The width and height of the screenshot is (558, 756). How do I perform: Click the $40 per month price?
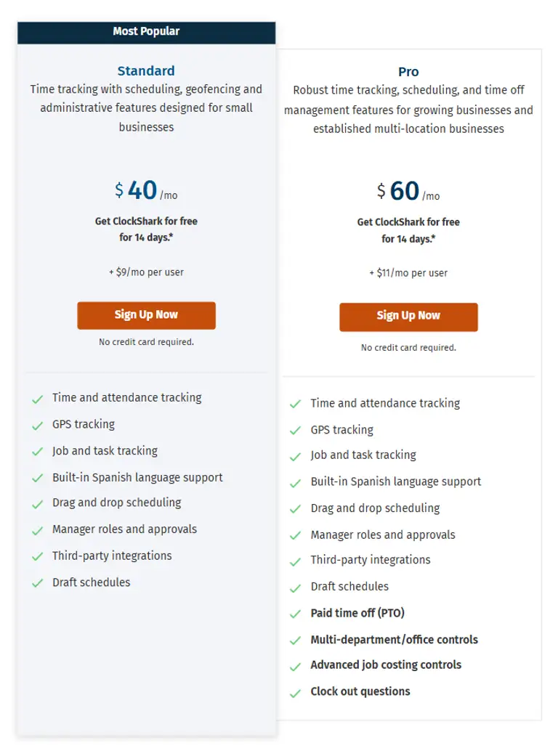click(x=145, y=191)
